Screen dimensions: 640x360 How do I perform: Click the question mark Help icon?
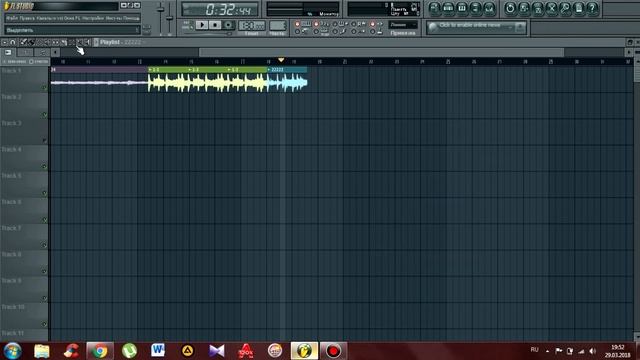pos(592,8)
